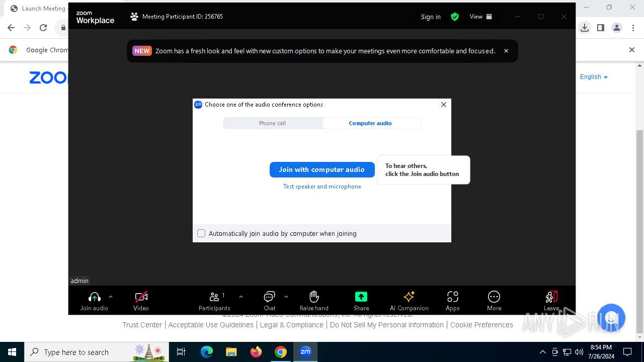Click the meeting participant info icon
The height and width of the screenshot is (362, 644).
(134, 17)
